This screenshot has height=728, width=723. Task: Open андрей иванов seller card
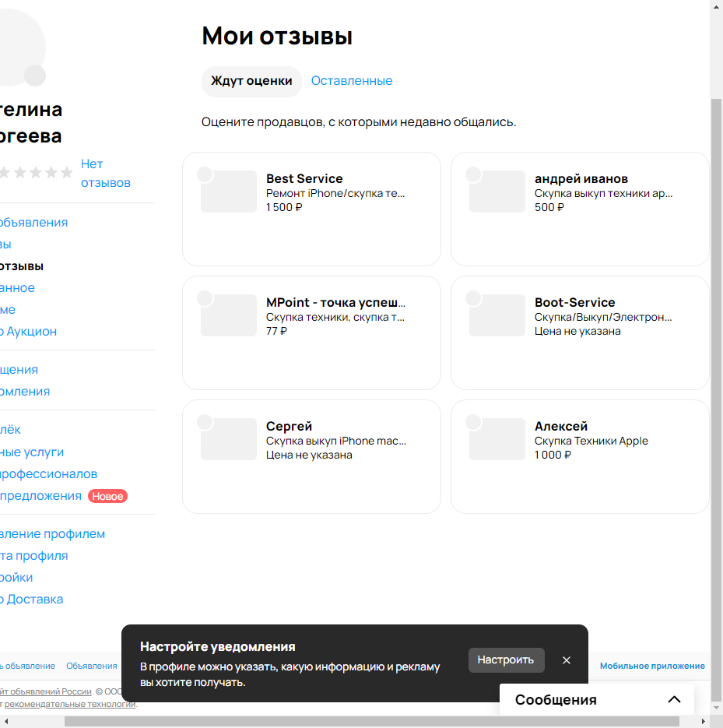tap(580, 209)
